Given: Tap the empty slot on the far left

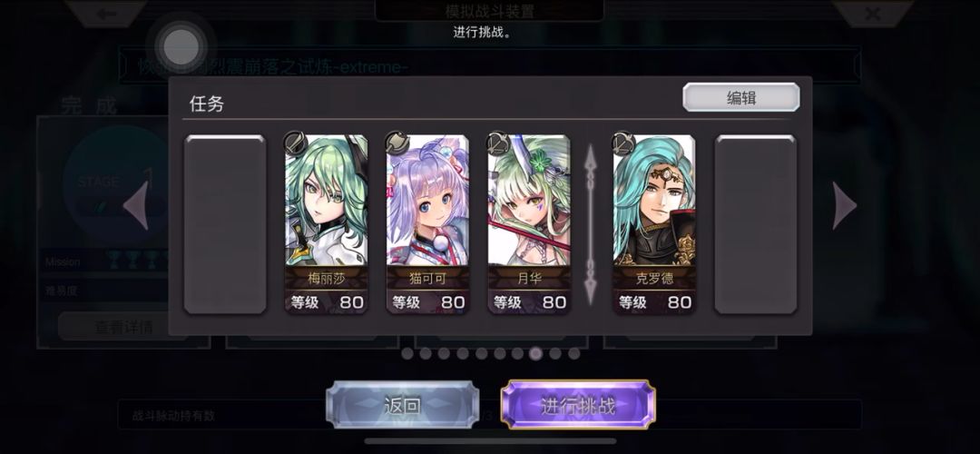Looking at the screenshot, I should click(x=225, y=224).
